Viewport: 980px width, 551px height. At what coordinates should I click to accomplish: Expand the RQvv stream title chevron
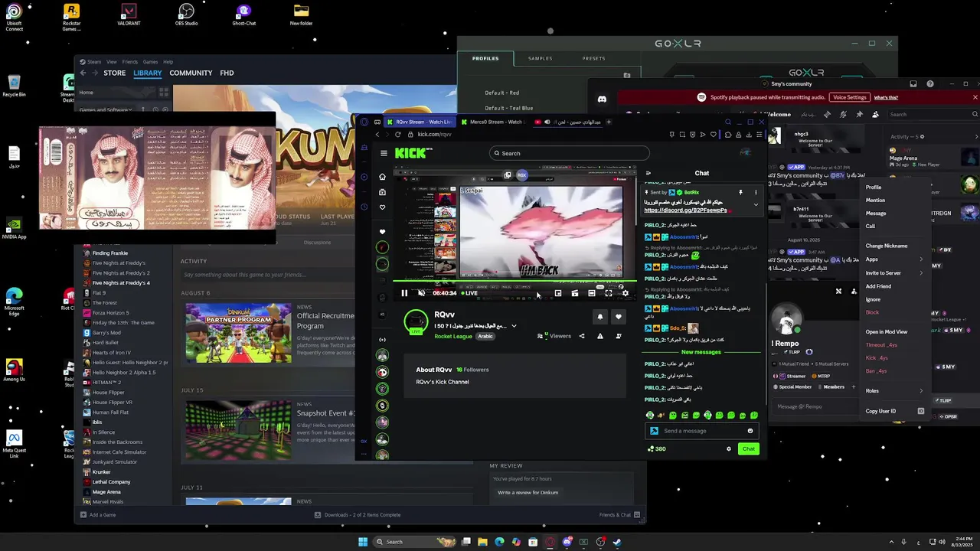(x=514, y=326)
